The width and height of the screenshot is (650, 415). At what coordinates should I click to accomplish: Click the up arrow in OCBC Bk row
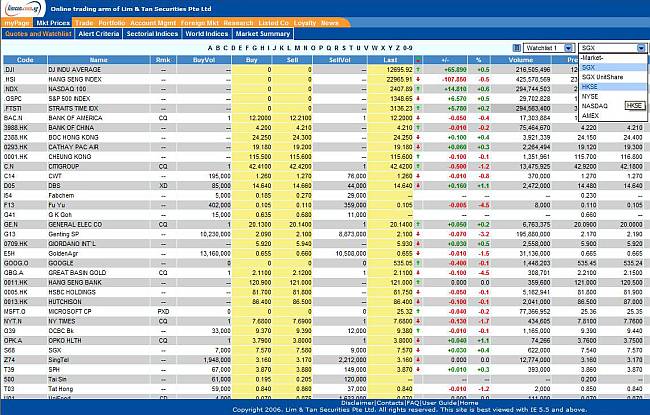point(418,331)
